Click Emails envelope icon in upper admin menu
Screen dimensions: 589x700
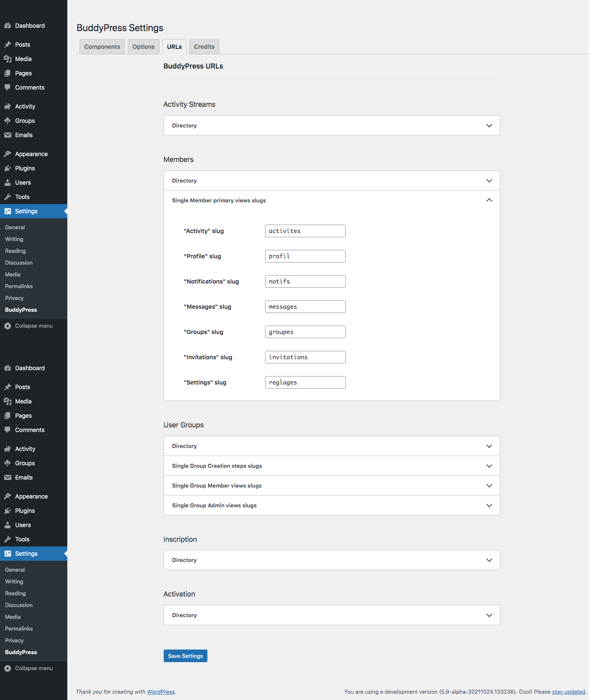(x=8, y=135)
